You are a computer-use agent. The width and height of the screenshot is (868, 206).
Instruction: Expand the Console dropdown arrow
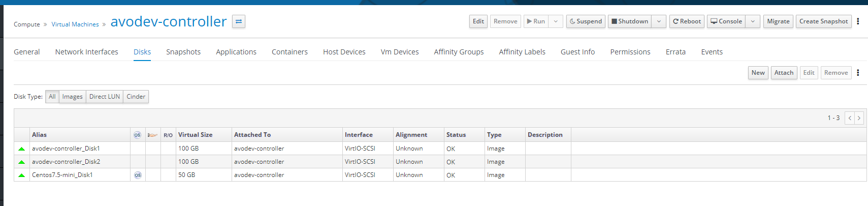click(x=753, y=21)
